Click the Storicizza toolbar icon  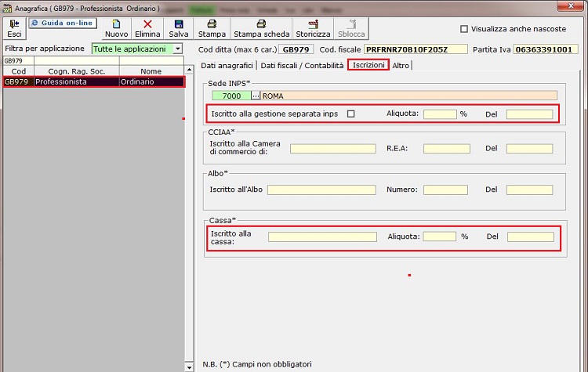pyautogui.click(x=313, y=24)
